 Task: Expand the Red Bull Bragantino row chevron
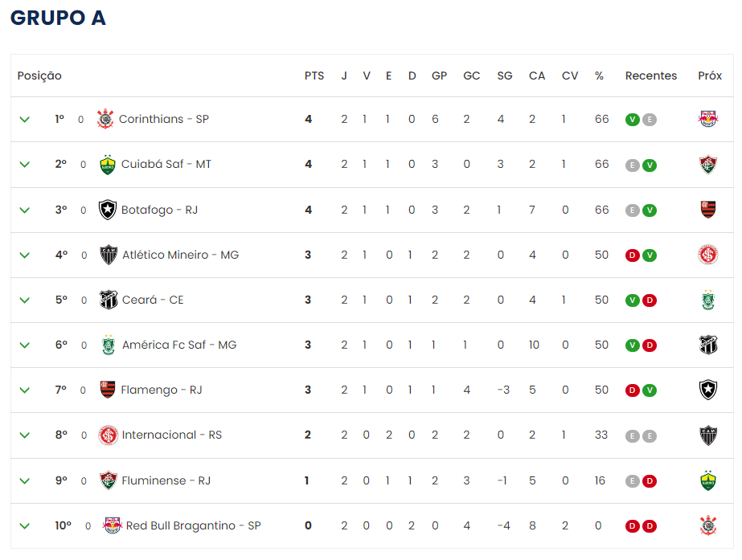25,526
